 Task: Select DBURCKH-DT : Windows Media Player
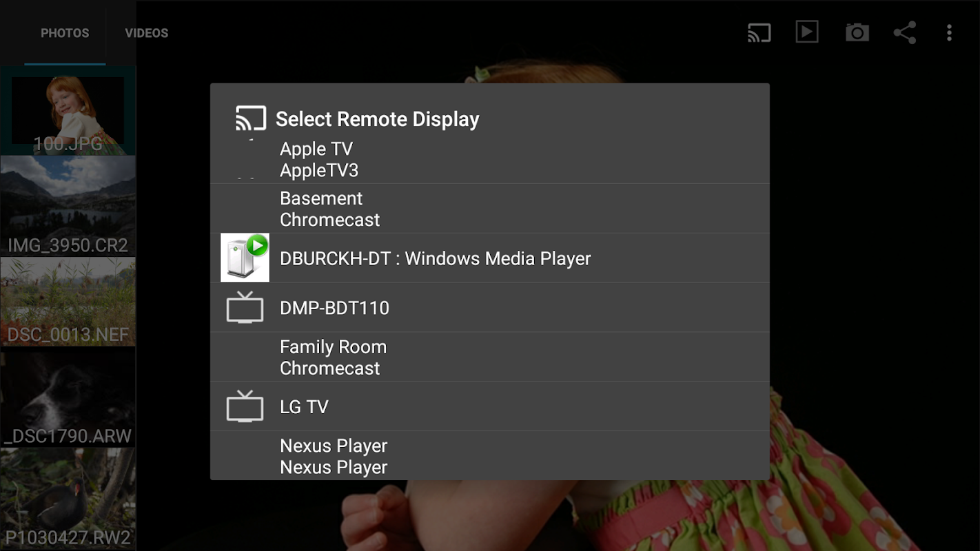[x=490, y=258]
